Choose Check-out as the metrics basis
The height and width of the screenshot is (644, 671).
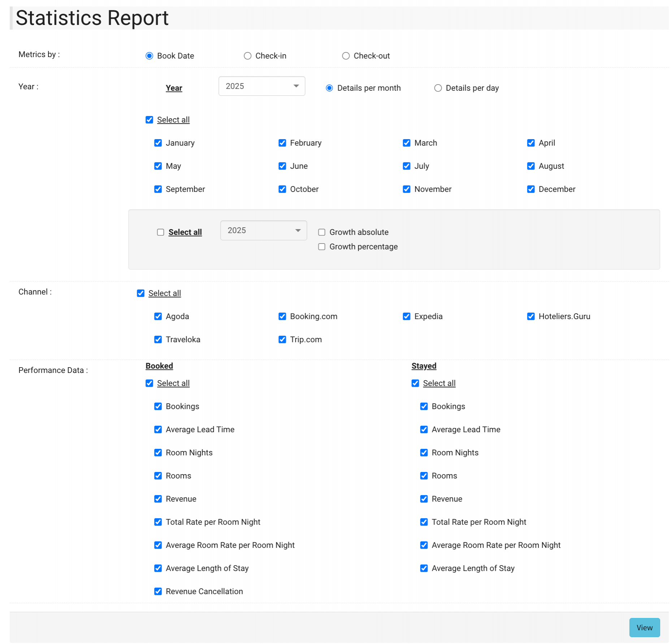pos(346,56)
